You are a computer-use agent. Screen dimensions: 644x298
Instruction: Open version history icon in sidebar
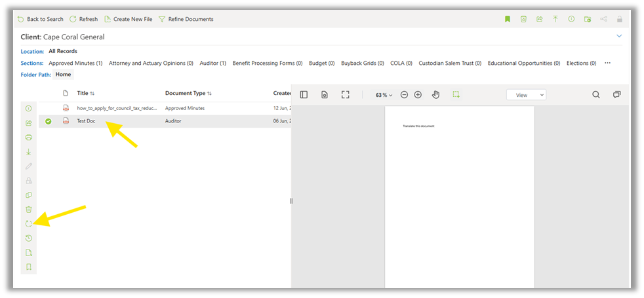click(x=28, y=238)
